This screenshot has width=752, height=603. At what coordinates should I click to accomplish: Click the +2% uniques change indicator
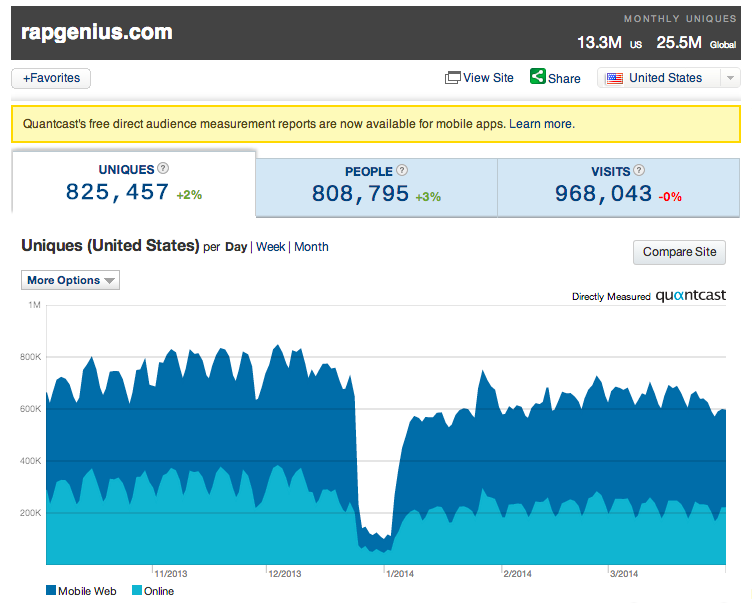pyautogui.click(x=189, y=195)
